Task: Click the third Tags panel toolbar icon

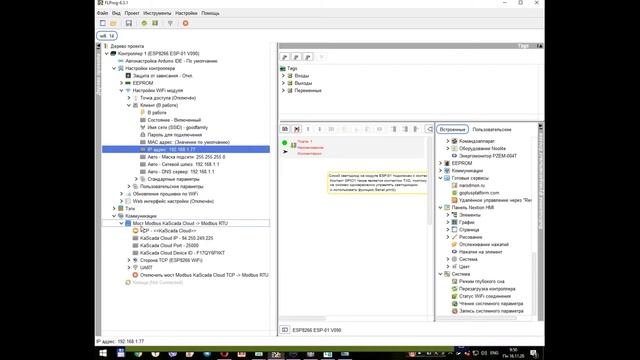Action: [308, 57]
